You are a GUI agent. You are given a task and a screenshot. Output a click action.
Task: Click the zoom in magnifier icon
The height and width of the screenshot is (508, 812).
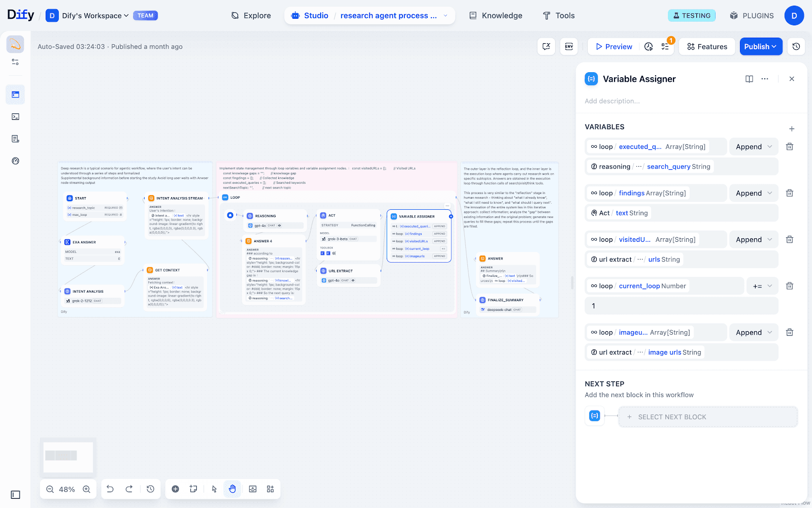pyautogui.click(x=87, y=489)
